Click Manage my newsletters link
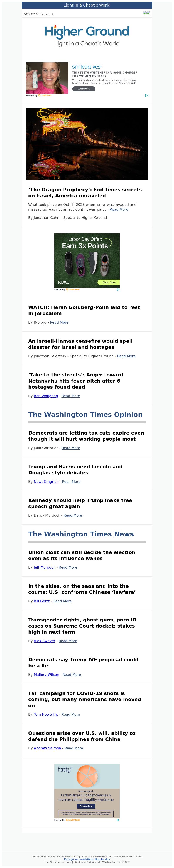This screenshot has height=868, width=174. 79,859
